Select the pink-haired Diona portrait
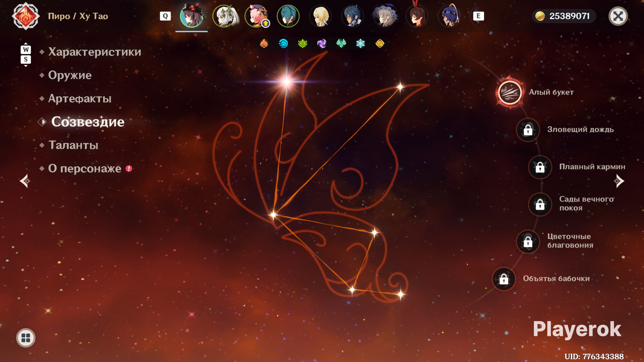 pyautogui.click(x=257, y=16)
